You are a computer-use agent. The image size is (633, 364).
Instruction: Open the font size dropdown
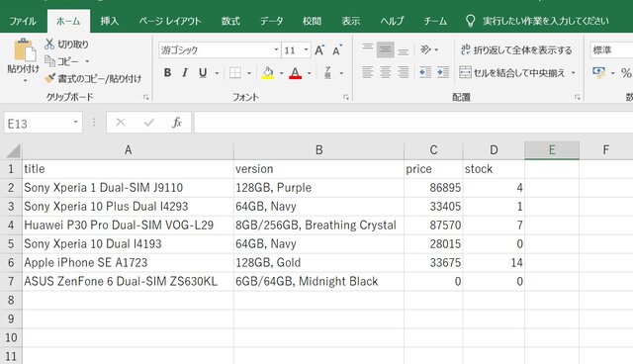306,49
